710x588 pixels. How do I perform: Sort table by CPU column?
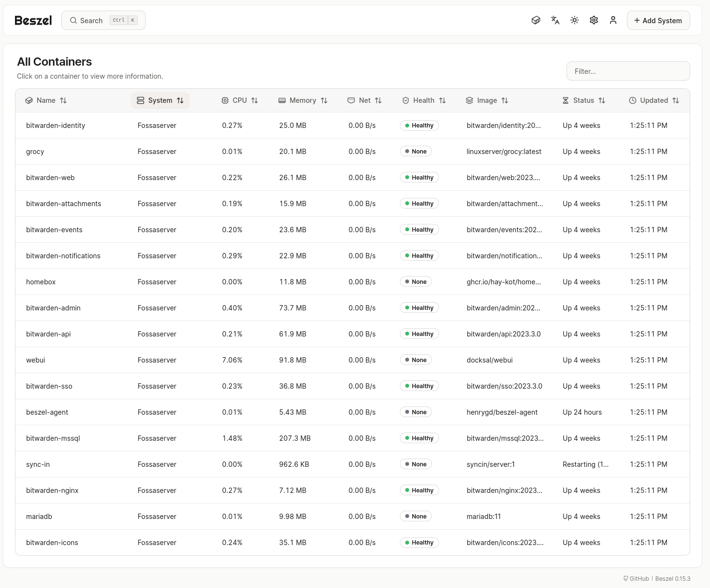click(240, 100)
